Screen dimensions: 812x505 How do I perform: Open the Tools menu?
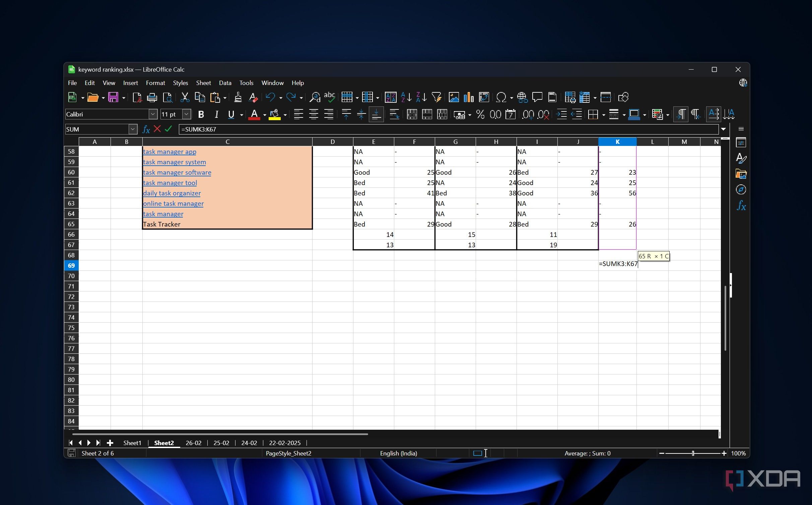click(x=246, y=83)
